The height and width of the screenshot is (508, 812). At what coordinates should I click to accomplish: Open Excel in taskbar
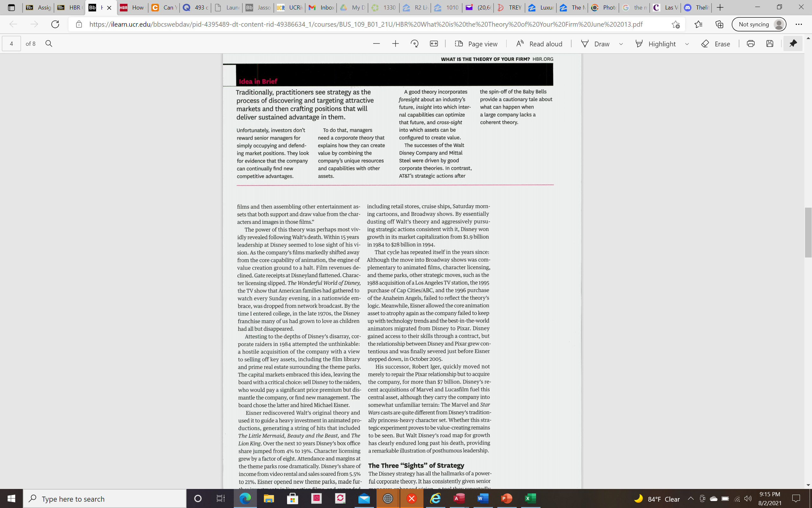pos(530,498)
